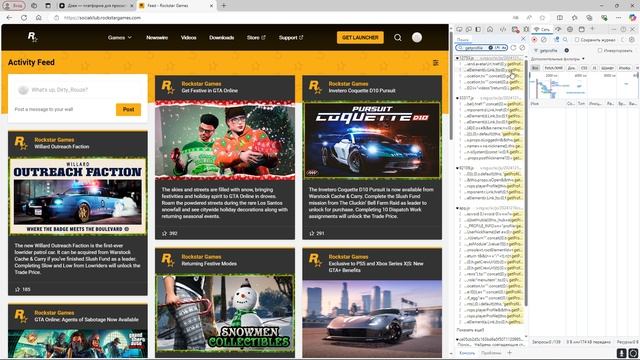Open network settings gear in DevTools
Viewport: 640px width, 360px height.
tap(631, 40)
